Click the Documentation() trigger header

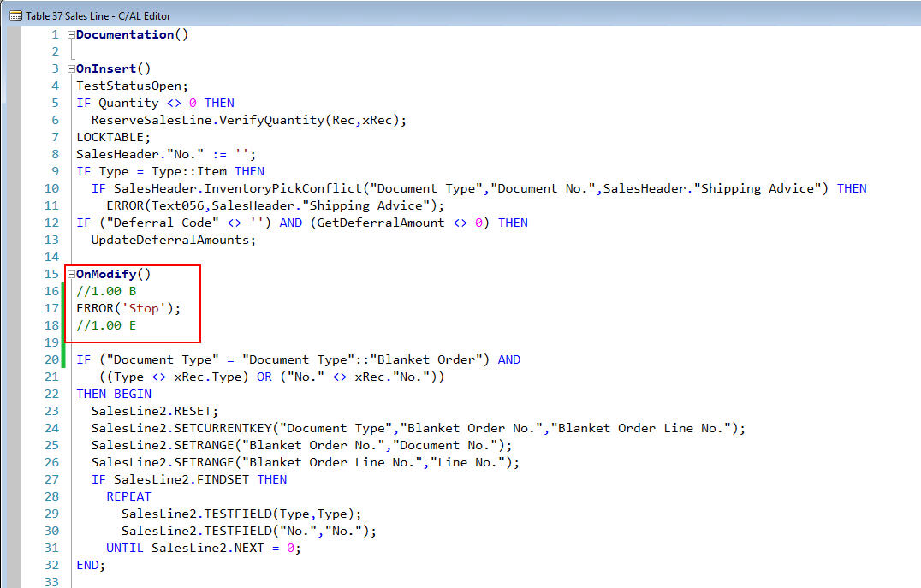tap(132, 34)
